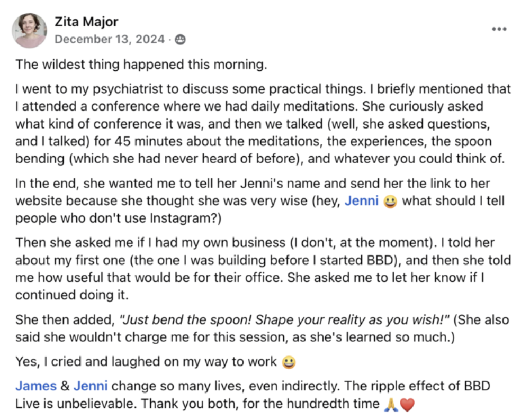This screenshot has width=521, height=420.
Task: Click the audience privacy icon beside the date
Action: 181,40
